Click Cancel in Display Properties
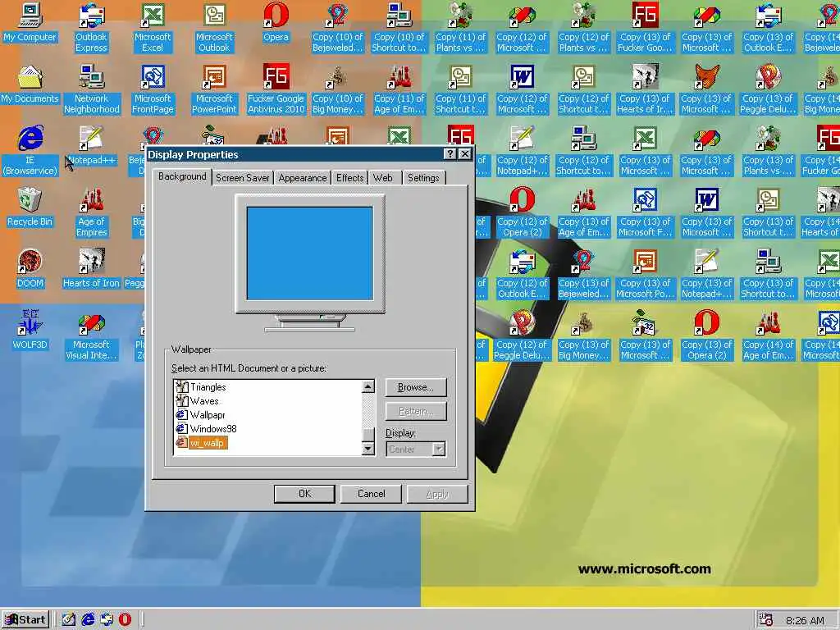Screen dimensions: 840x630 tap(371, 494)
